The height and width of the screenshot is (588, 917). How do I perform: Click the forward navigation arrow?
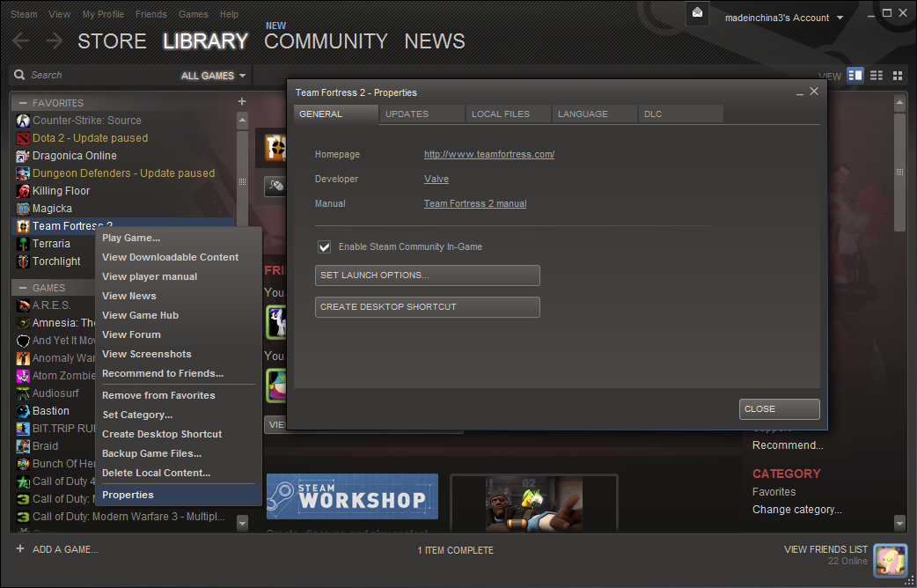(54, 41)
